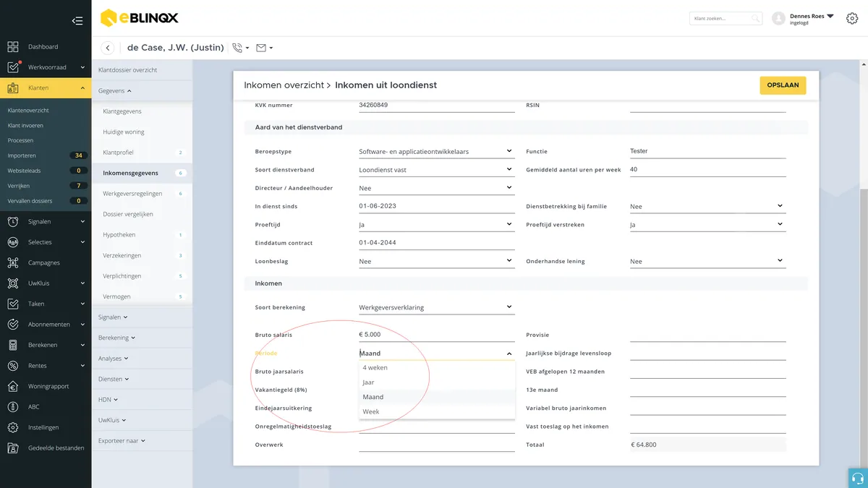This screenshot has height=488, width=868.
Task: Open the Soort berekening dropdown
Action: click(x=436, y=308)
